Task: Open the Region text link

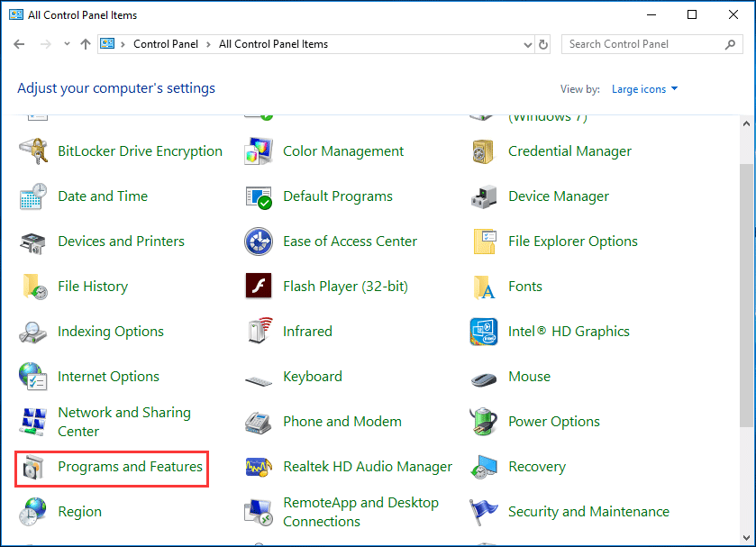Action: click(79, 512)
